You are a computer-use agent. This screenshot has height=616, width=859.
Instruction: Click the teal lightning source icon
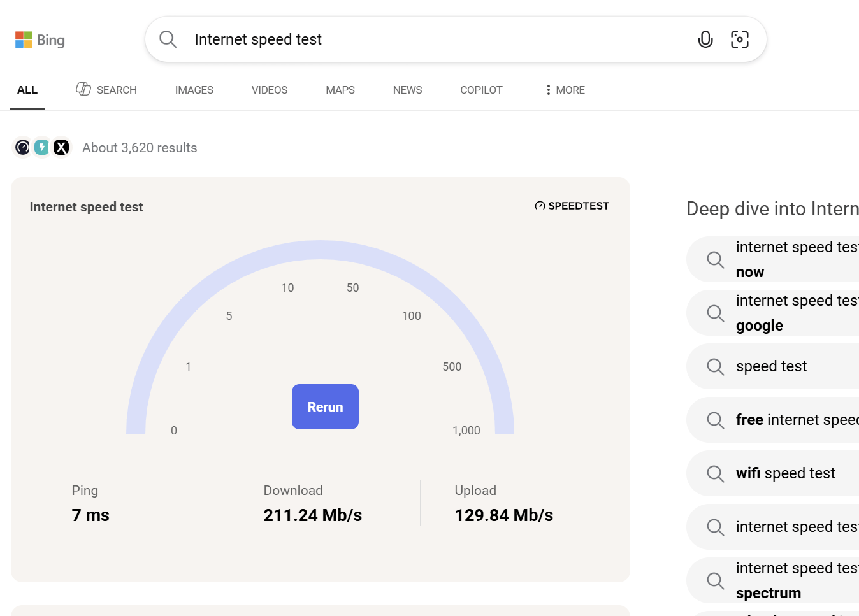coord(42,148)
